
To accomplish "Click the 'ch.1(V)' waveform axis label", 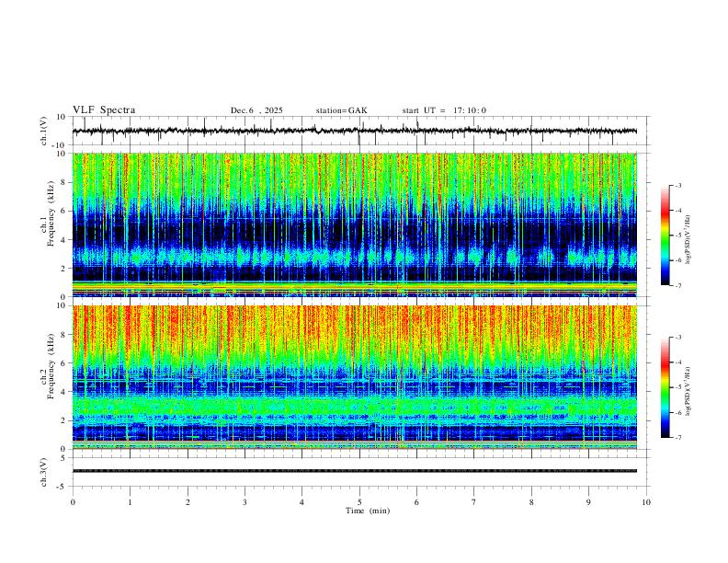I will pyautogui.click(x=44, y=131).
